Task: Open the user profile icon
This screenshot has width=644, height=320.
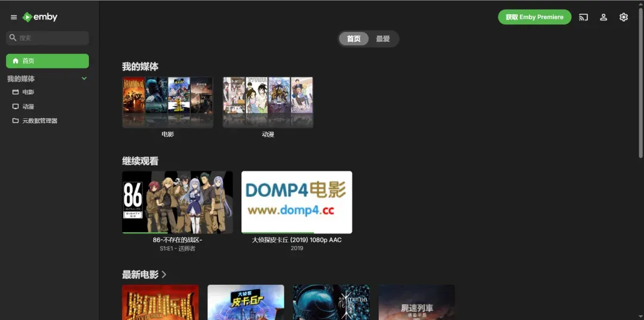Action: pyautogui.click(x=603, y=17)
